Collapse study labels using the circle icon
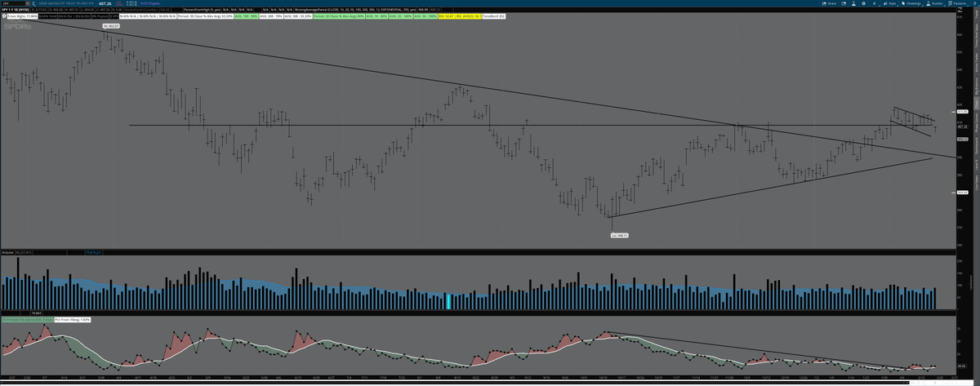Image resolution: width=980 pixels, height=386 pixels. coord(4,16)
